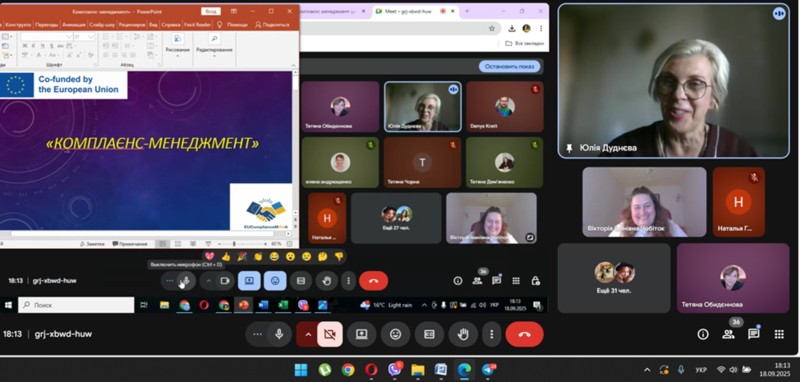Image resolution: width=800 pixels, height=382 pixels.
Task: Select the Наталья Г... participant tile
Action: pos(738,202)
